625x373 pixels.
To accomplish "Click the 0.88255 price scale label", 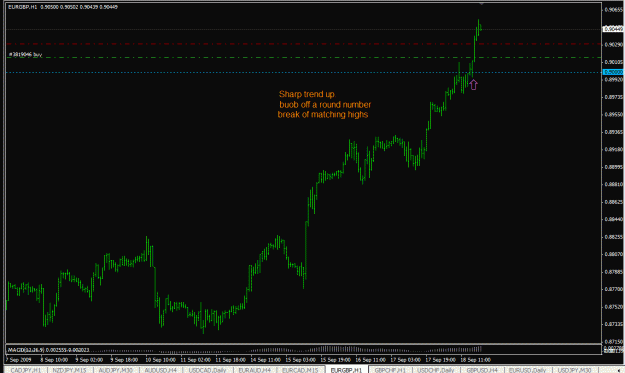I will 613,237.
